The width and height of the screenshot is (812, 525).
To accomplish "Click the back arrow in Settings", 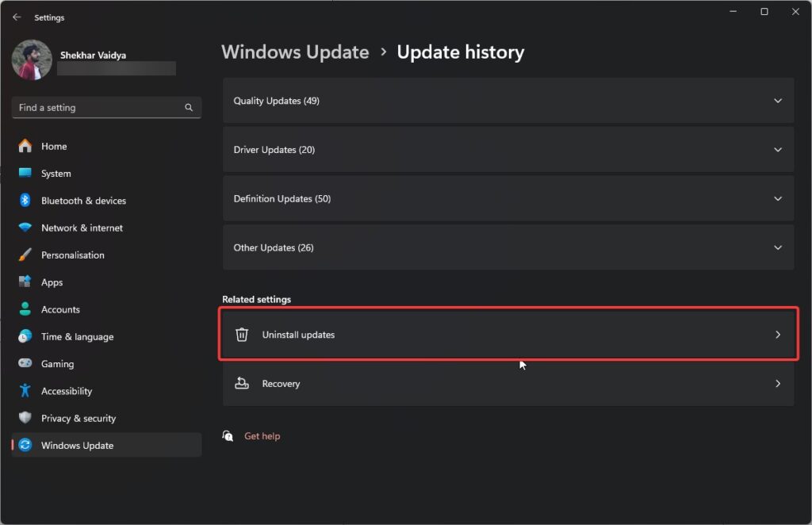I will tap(17, 17).
